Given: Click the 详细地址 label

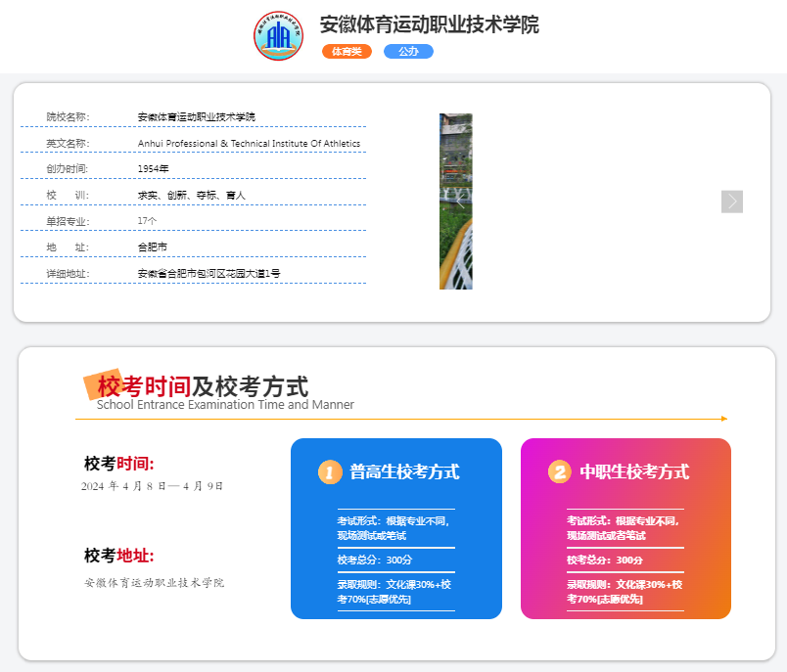Looking at the screenshot, I should pyautogui.click(x=68, y=273).
